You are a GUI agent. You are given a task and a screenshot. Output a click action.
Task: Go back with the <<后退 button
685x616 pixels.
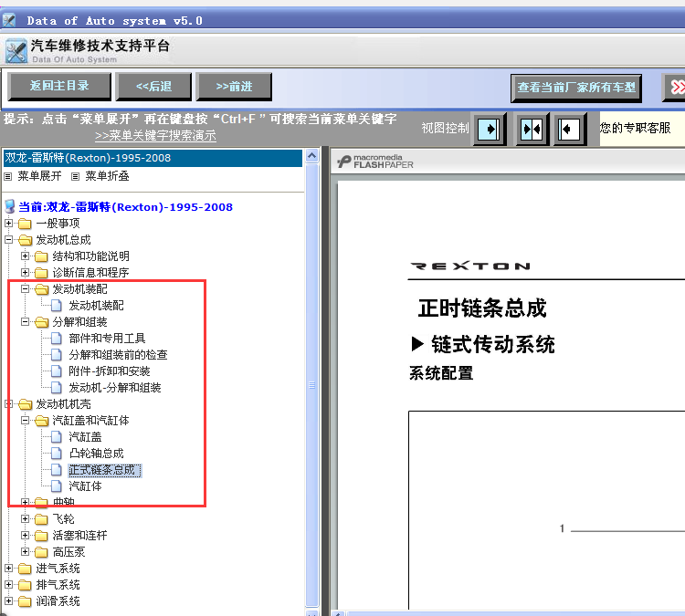click(153, 87)
